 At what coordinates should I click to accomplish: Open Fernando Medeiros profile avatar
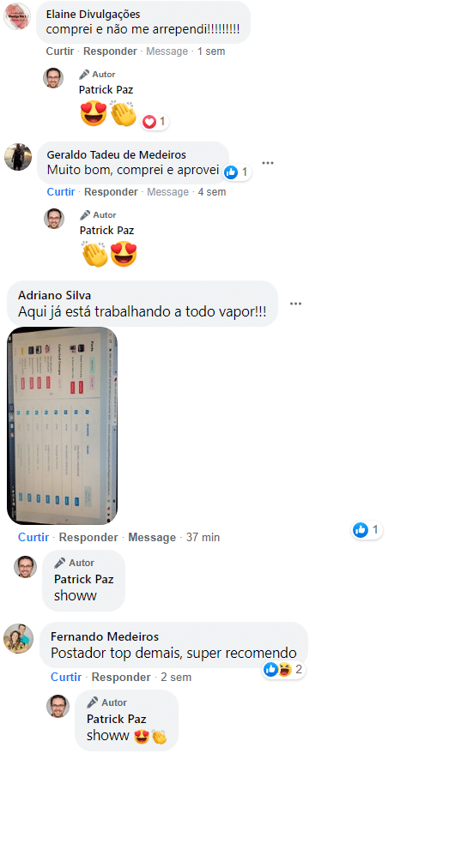pos(18,638)
